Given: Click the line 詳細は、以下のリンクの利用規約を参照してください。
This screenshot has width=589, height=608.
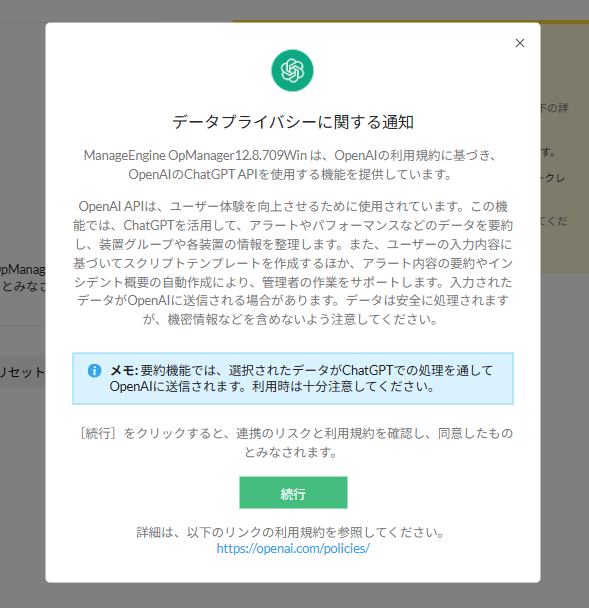Looking at the screenshot, I should coord(291,532).
